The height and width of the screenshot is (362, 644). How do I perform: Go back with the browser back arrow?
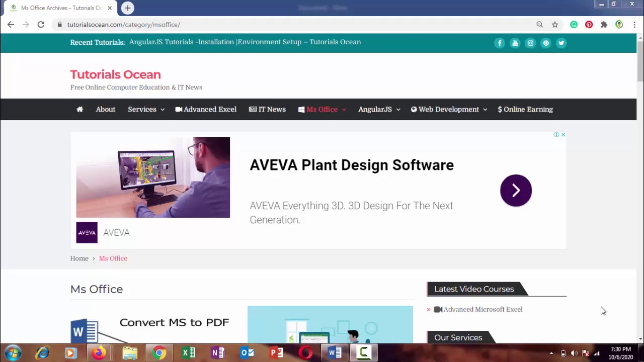click(x=11, y=25)
